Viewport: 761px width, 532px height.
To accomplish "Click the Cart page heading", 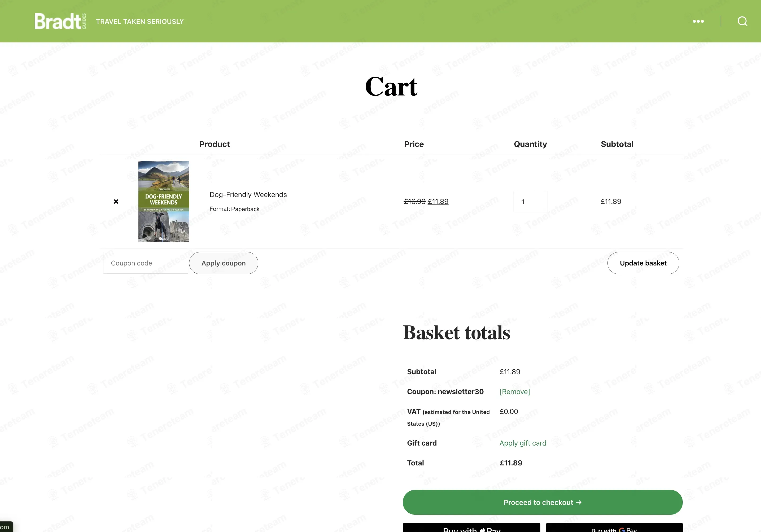I will pos(391,86).
